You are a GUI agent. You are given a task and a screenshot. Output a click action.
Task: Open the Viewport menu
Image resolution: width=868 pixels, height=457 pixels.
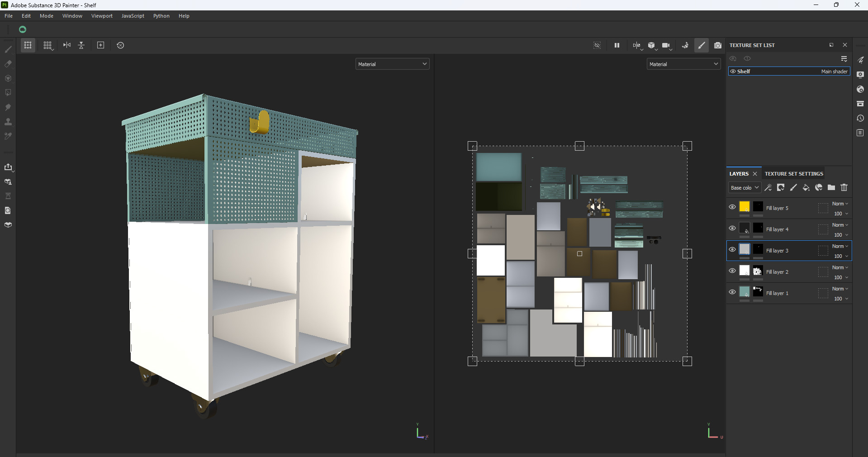pos(102,16)
